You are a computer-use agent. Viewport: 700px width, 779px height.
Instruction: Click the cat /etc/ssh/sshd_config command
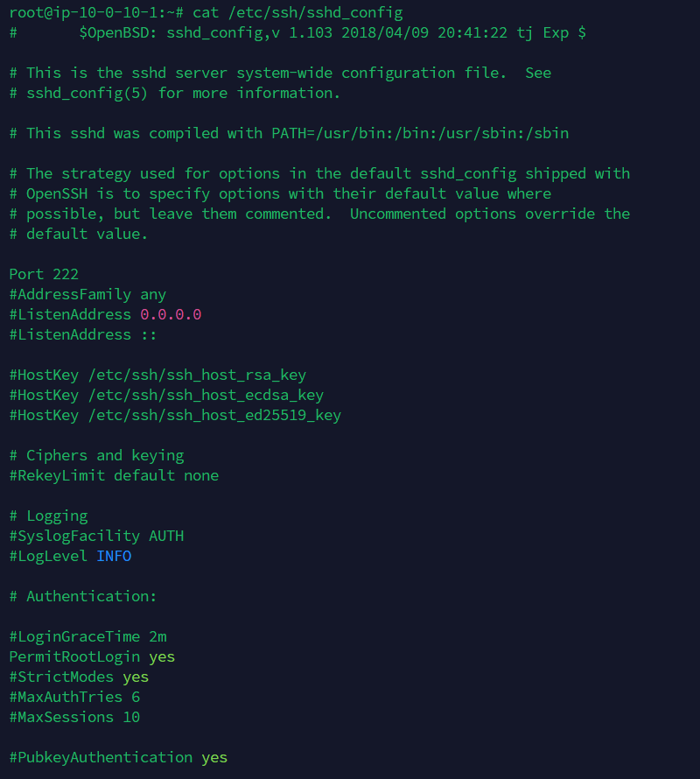point(297,13)
